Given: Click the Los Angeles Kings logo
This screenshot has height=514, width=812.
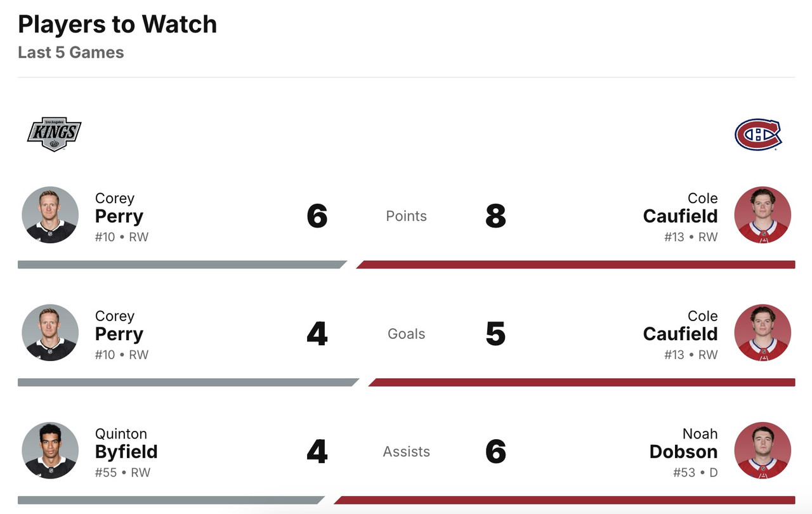Looking at the screenshot, I should [x=54, y=134].
